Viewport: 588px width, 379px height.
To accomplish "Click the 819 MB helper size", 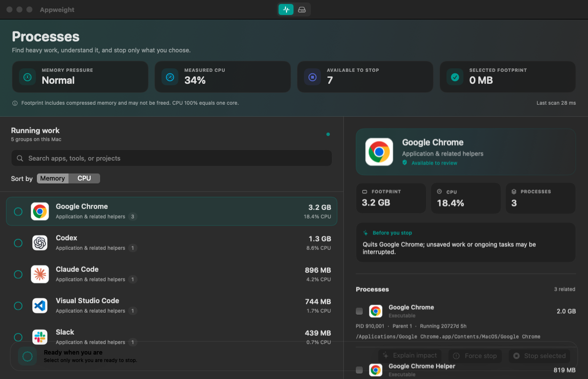I will (x=565, y=371).
